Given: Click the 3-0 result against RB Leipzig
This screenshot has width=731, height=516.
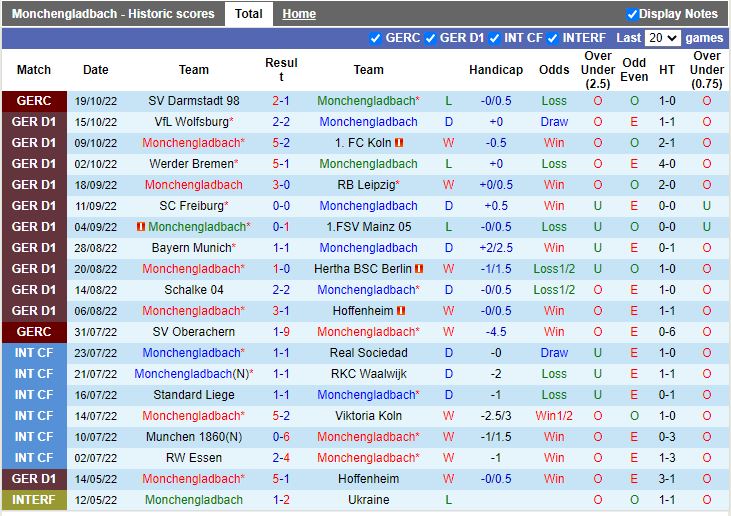Looking at the screenshot, I should (281, 185).
